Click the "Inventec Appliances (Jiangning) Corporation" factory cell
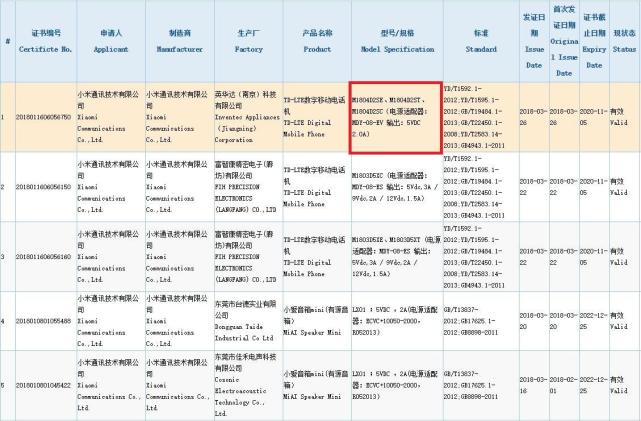This screenshot has height=421, width=641. point(247,117)
